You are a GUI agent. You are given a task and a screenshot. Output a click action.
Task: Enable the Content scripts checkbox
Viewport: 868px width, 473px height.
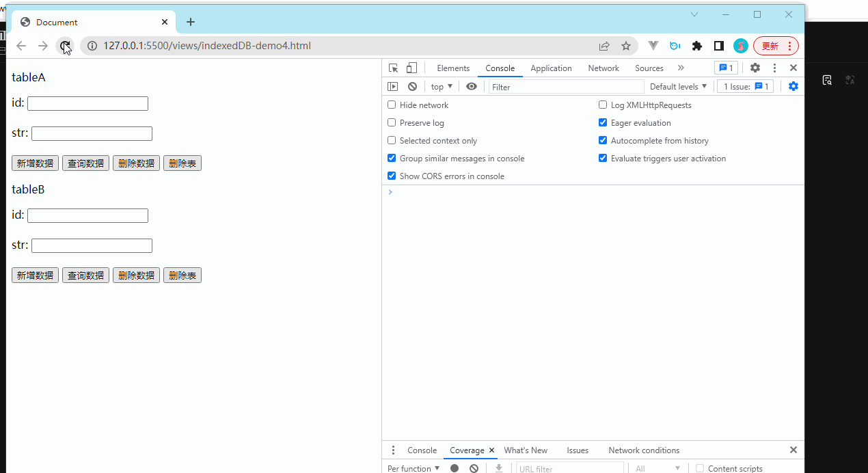point(700,468)
